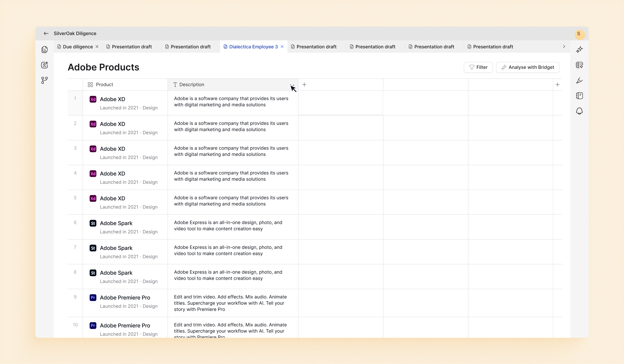The height and width of the screenshot is (364, 624).
Task: Click the Adobe Spark logo in row 8
Action: 93,273
